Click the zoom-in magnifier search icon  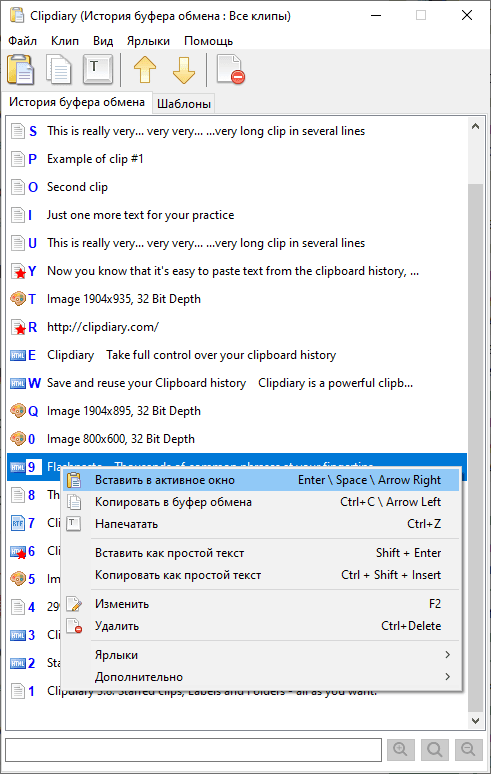pyautogui.click(x=401, y=750)
